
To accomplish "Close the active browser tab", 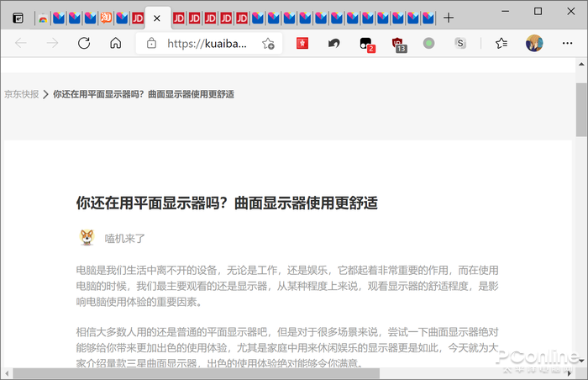I will tap(157, 18).
